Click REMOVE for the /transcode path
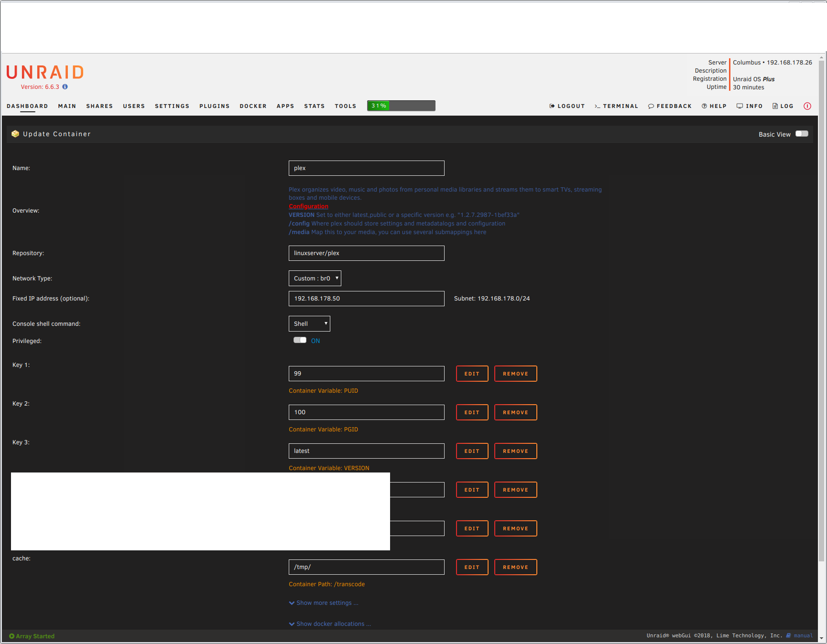Image resolution: width=827 pixels, height=644 pixels. pyautogui.click(x=516, y=567)
